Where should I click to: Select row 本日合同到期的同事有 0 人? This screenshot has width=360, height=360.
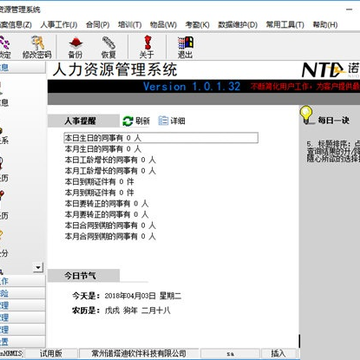110,226
